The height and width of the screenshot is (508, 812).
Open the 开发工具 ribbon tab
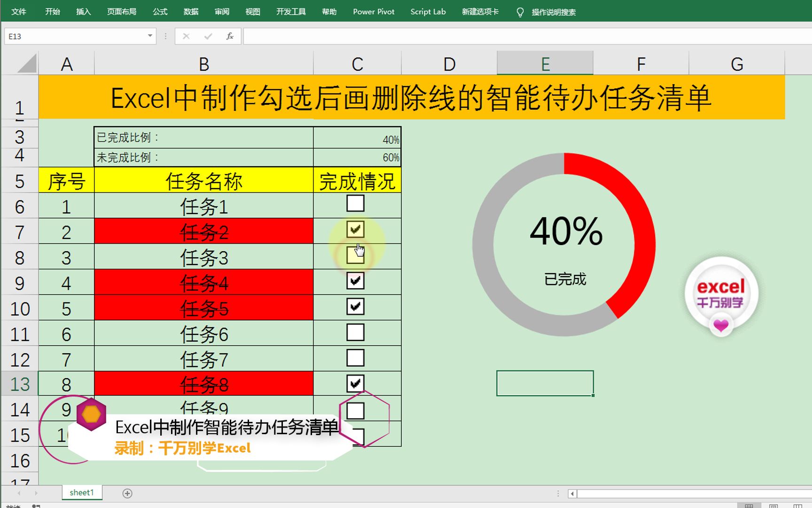pos(291,12)
